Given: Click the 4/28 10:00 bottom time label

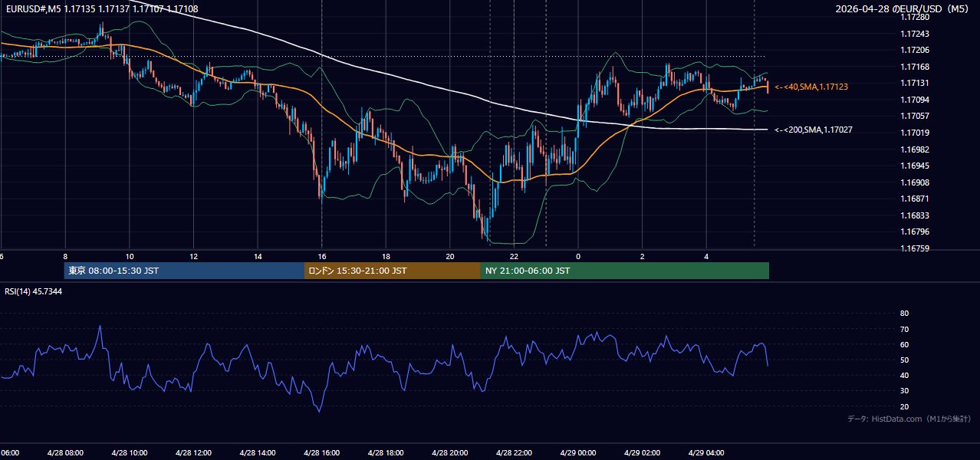Looking at the screenshot, I should point(129,452).
